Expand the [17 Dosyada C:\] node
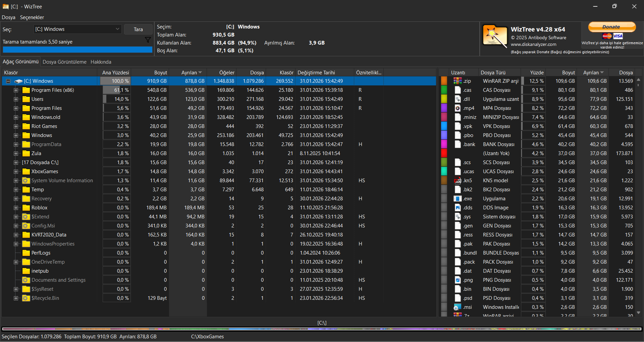 (16, 162)
